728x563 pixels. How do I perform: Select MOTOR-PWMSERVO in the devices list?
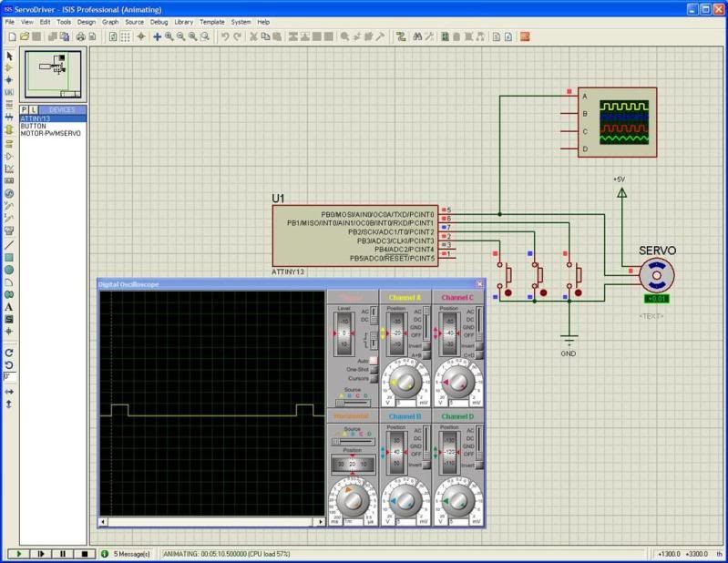[x=51, y=133]
